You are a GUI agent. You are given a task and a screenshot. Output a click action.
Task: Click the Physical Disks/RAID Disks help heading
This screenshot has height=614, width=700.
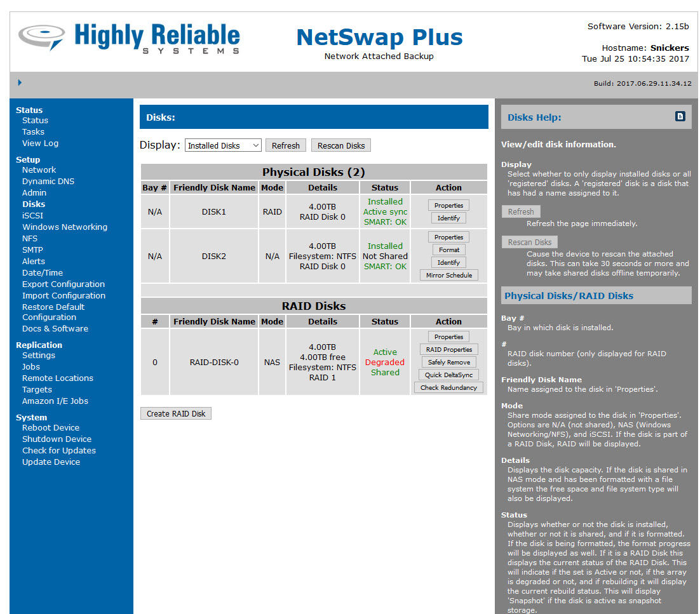[569, 296]
